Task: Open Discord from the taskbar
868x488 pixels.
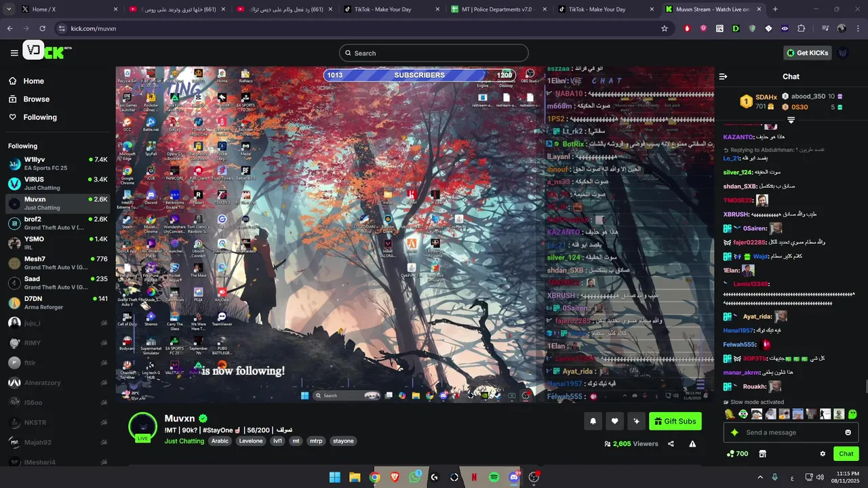Action: 514,477
